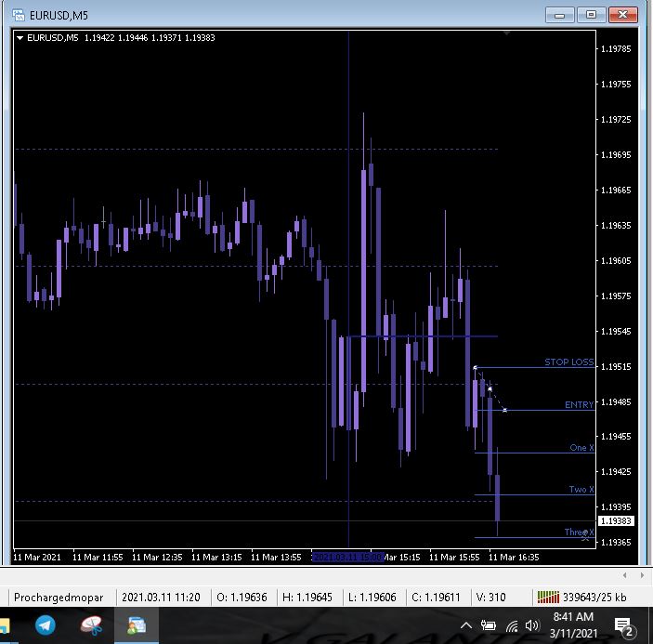Select the STOP LOSS line label
This screenshot has height=644, width=653.
tap(568, 362)
